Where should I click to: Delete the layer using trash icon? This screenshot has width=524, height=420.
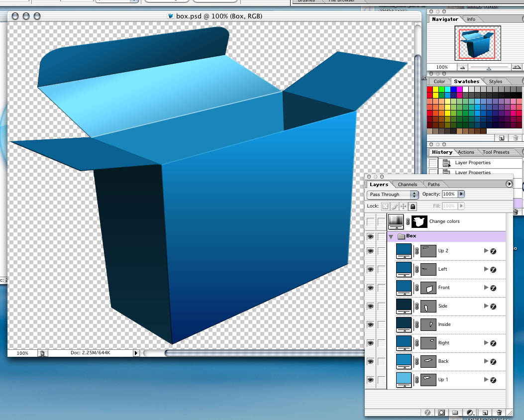point(499,413)
